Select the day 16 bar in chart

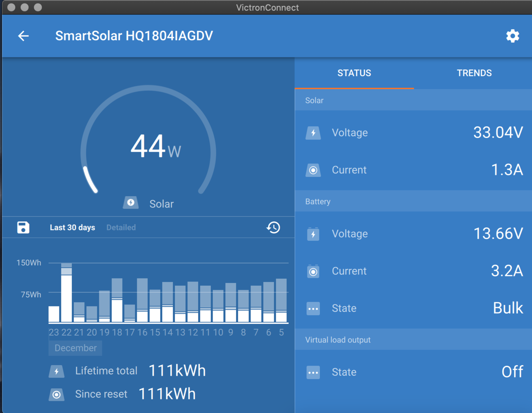pos(142,300)
